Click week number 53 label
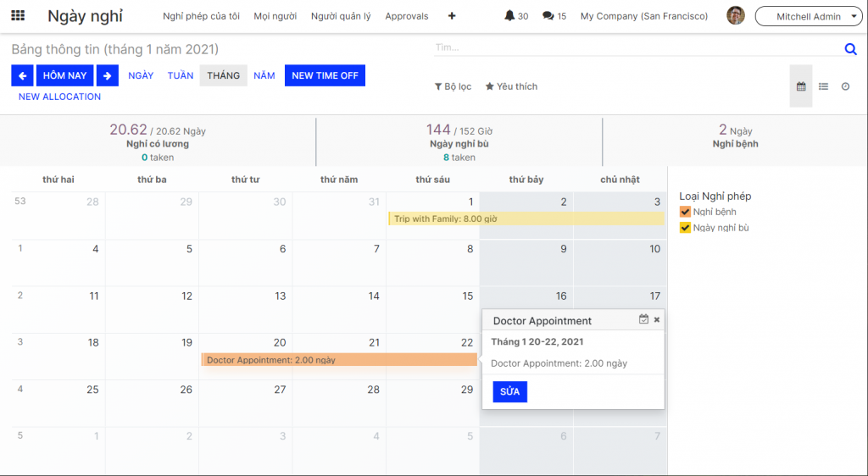 coord(20,201)
